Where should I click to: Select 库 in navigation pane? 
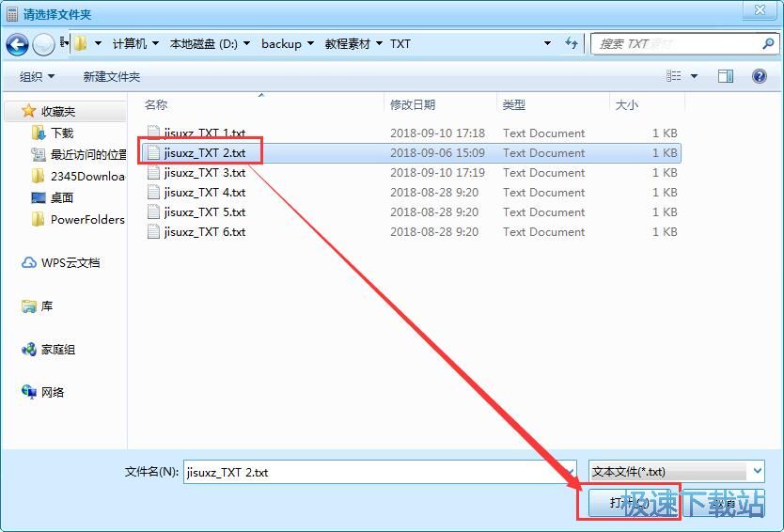[x=47, y=306]
